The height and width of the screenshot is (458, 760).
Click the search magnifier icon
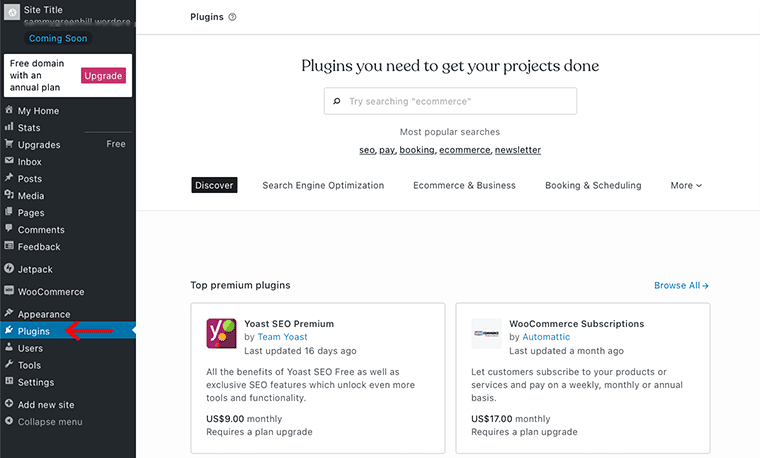(x=337, y=101)
